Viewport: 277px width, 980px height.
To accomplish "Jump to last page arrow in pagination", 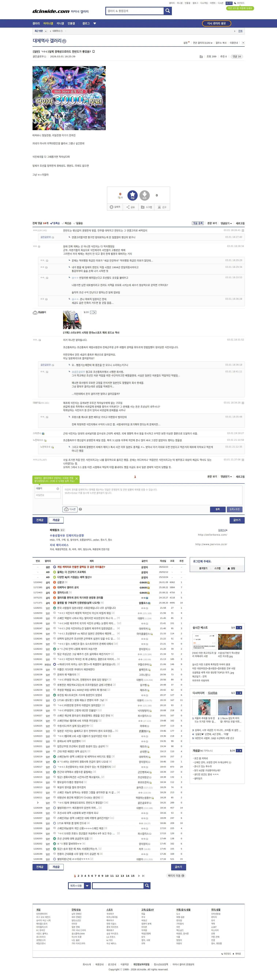I will 143,876.
